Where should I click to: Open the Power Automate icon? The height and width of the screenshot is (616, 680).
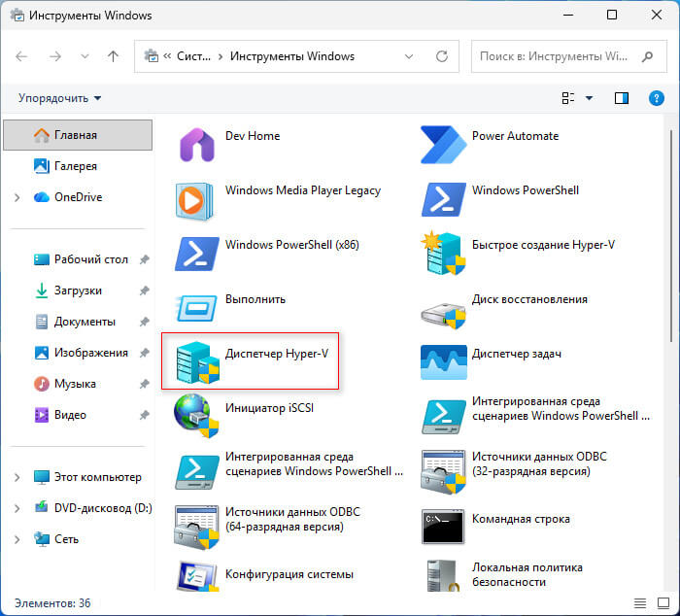443,145
